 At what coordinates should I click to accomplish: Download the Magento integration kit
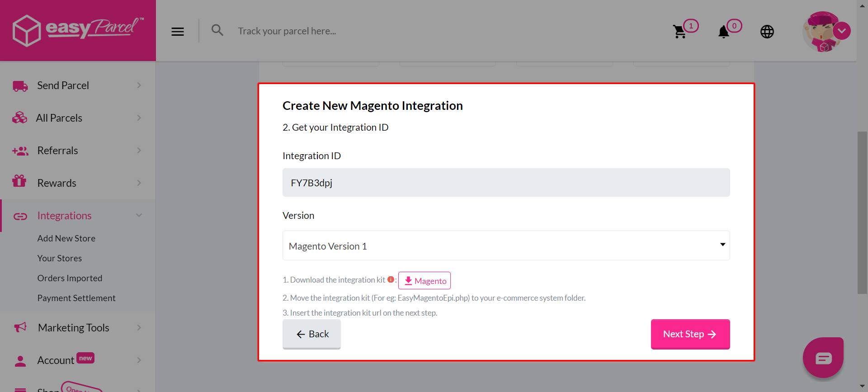tap(425, 280)
